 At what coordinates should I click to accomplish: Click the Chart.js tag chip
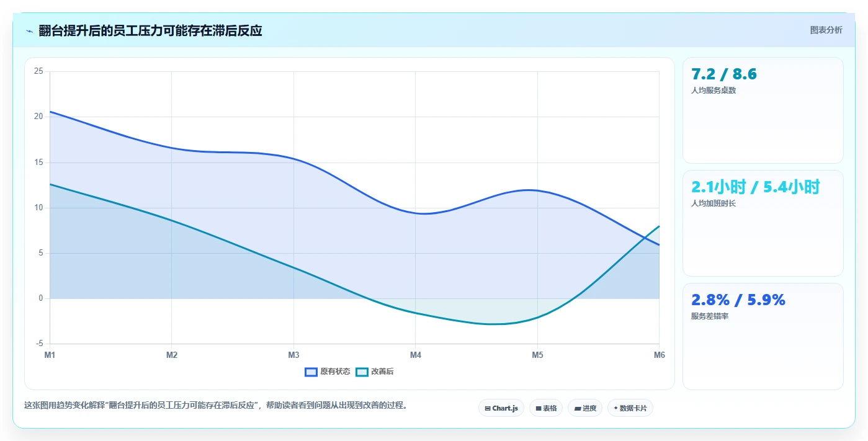click(501, 408)
